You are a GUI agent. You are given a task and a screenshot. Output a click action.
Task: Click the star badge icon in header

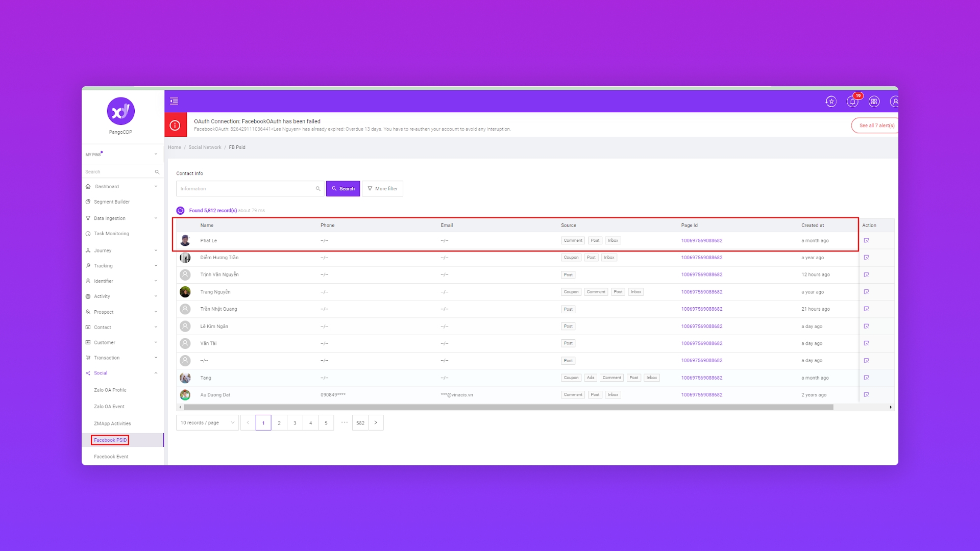coord(831,102)
